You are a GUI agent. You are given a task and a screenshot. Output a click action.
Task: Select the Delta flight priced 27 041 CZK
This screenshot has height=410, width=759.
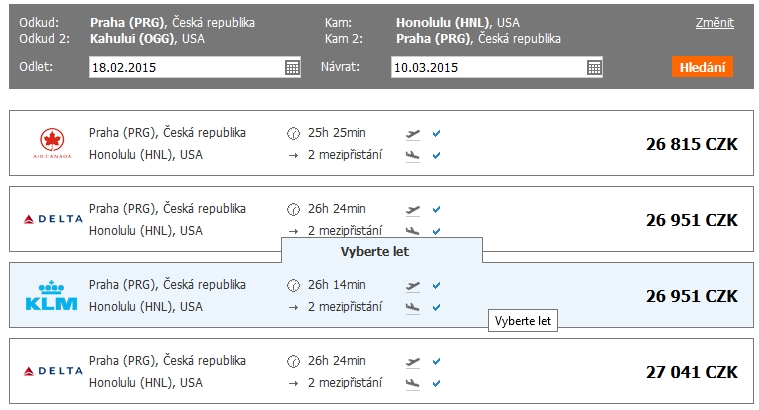[381, 371]
